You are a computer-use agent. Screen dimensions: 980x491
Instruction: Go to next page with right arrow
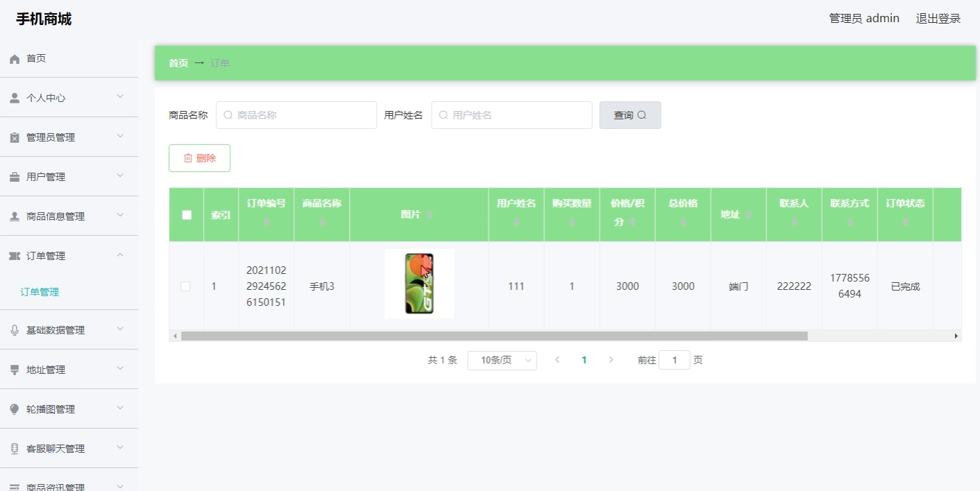pyautogui.click(x=611, y=360)
